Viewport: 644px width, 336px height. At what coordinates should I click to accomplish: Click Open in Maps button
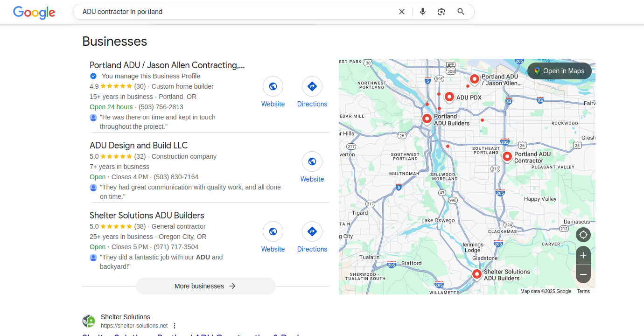[559, 71]
